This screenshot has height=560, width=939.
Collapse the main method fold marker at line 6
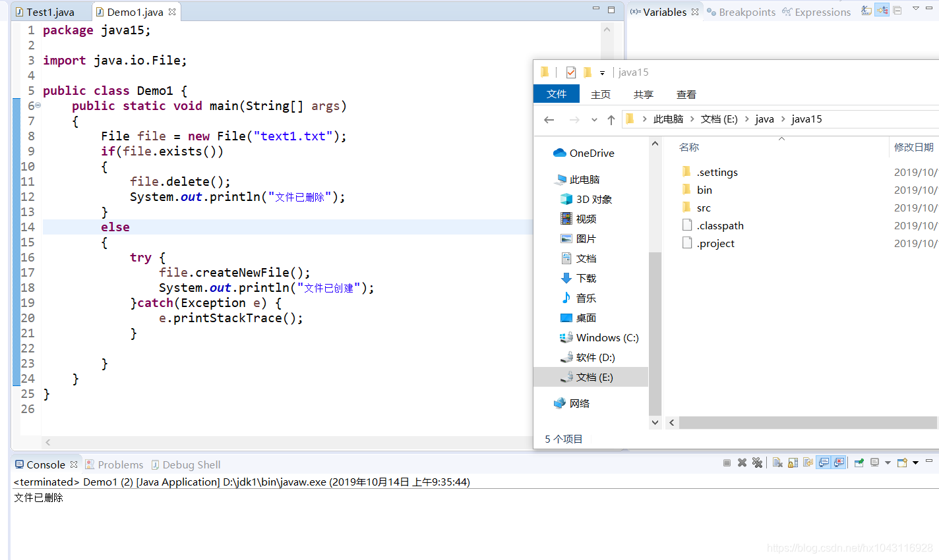tap(38, 105)
